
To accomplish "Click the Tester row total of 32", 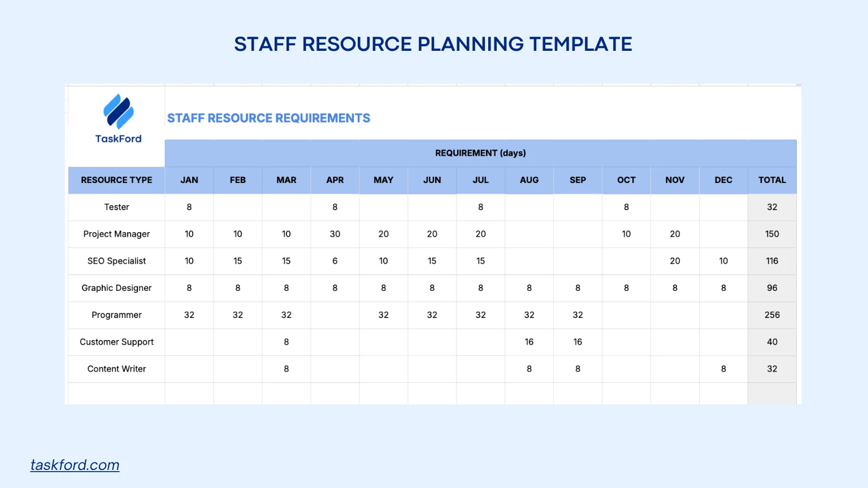I will pos(772,207).
